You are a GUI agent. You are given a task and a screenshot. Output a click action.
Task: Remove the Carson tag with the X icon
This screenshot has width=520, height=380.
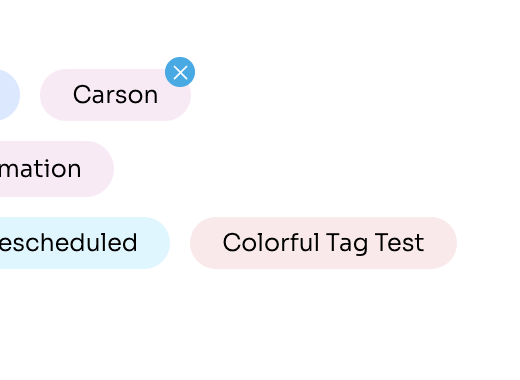180,72
